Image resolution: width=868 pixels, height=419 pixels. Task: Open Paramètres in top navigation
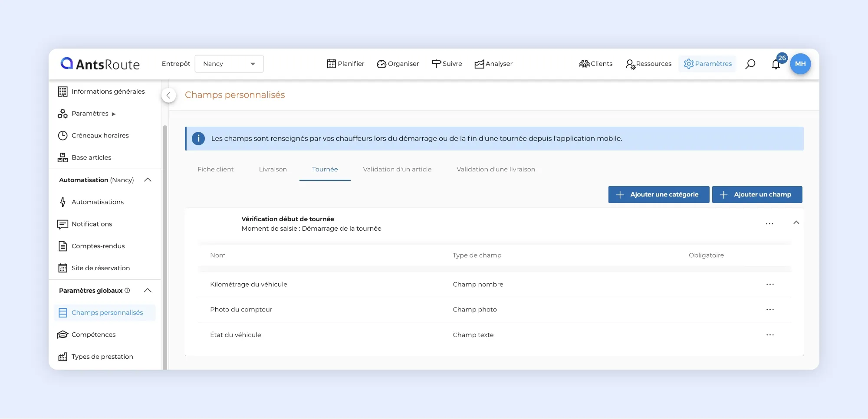click(x=707, y=64)
